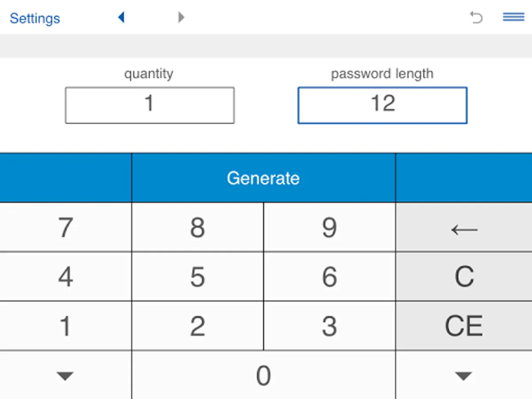The height and width of the screenshot is (399, 532).
Task: Tap the number 7 key
Action: click(66, 227)
